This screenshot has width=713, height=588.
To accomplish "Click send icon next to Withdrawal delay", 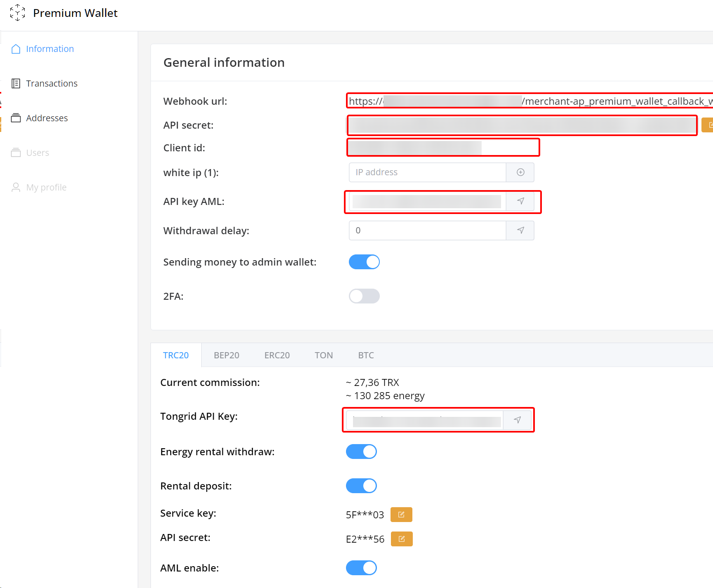I will click(520, 230).
